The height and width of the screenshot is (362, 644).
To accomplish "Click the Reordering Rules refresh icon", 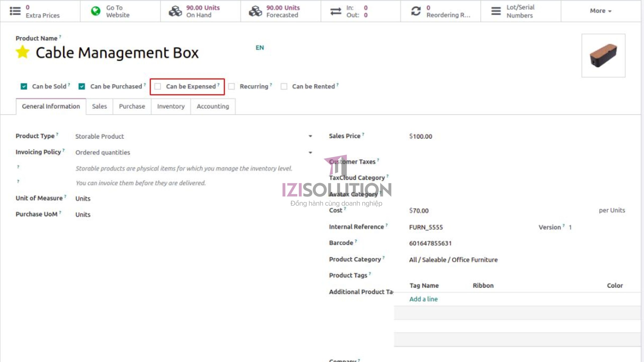I will click(x=416, y=11).
